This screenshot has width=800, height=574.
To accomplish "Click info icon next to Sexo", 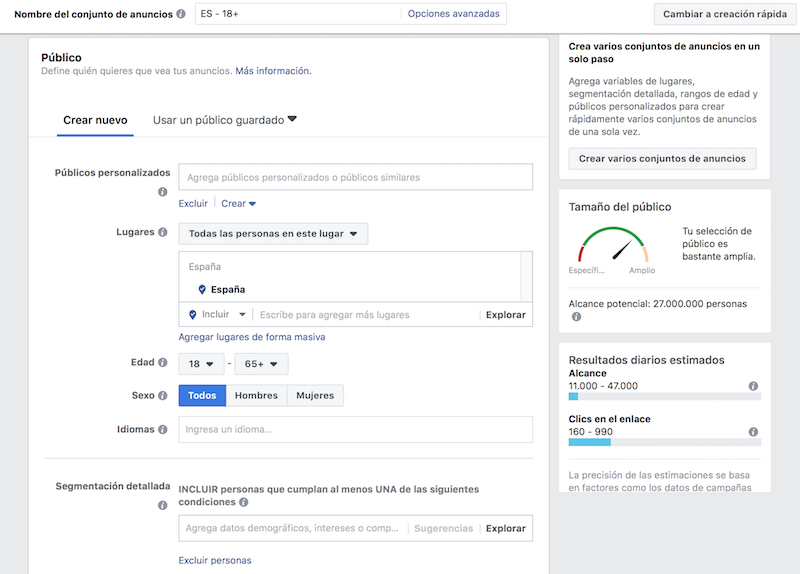I will 162,395.
